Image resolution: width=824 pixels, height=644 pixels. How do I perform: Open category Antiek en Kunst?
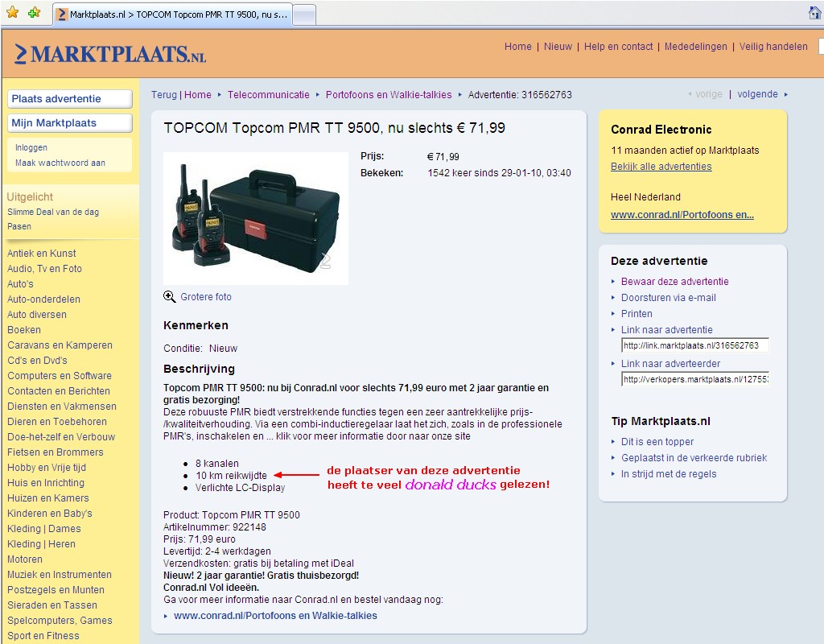[x=42, y=254]
